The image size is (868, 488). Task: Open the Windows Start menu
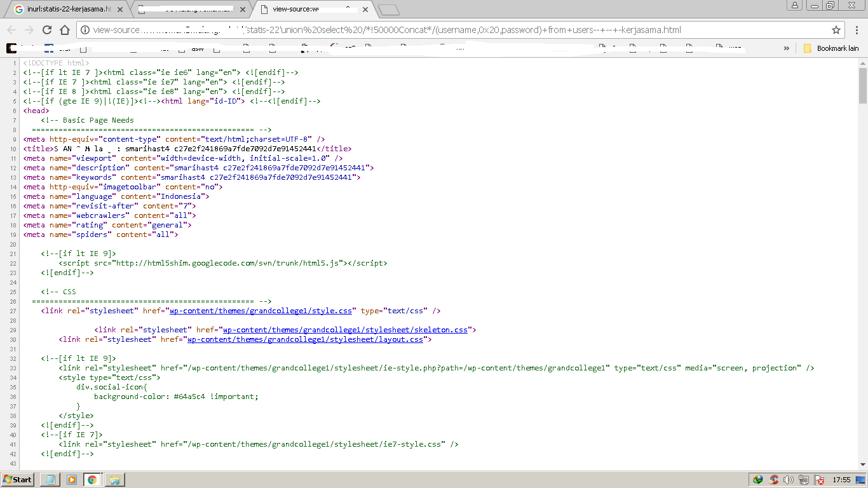pyautogui.click(x=18, y=480)
